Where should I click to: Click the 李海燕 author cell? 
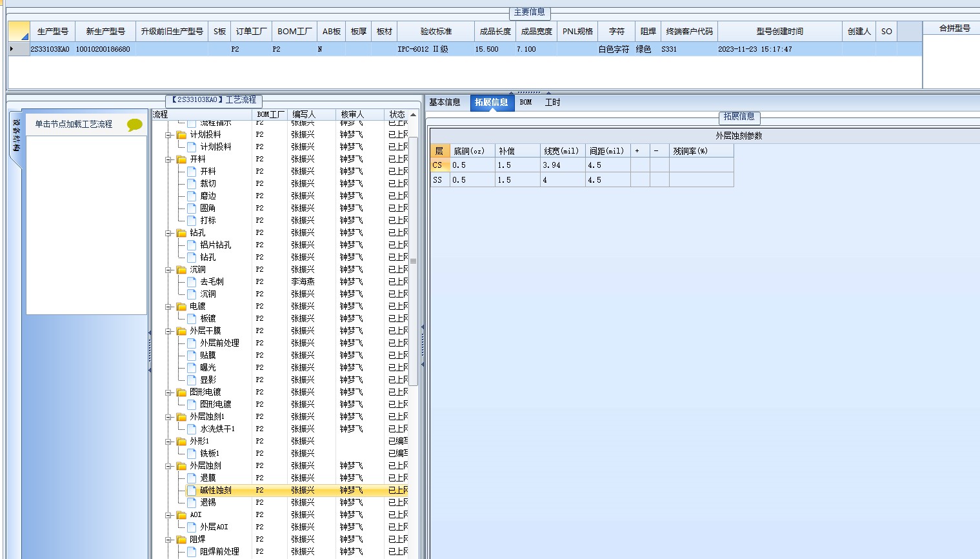click(311, 282)
